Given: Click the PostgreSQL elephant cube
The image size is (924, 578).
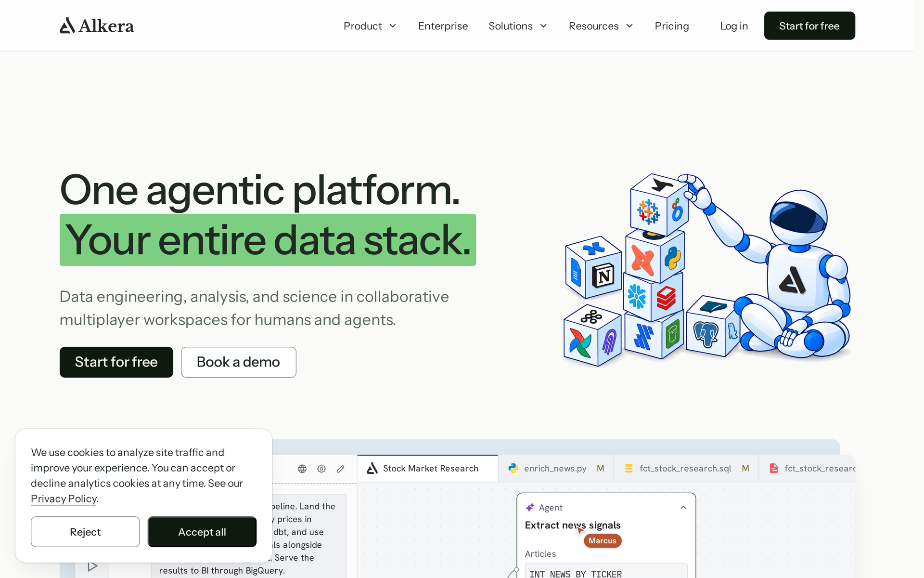Looking at the screenshot, I should click(x=706, y=333).
